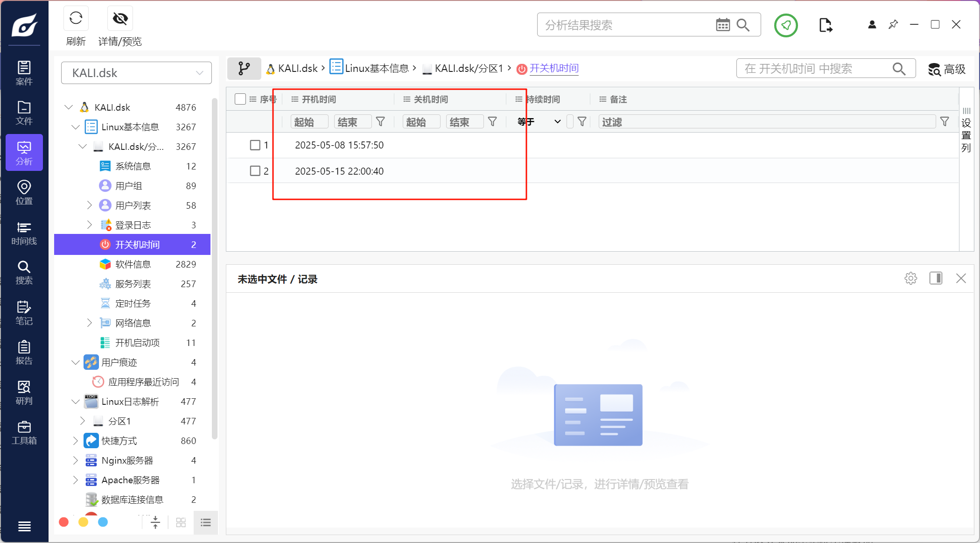Check the checkbox for row 2

pos(255,171)
